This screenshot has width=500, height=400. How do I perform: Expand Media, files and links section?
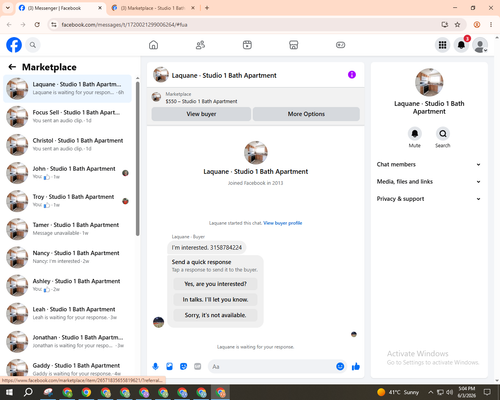tap(429, 182)
